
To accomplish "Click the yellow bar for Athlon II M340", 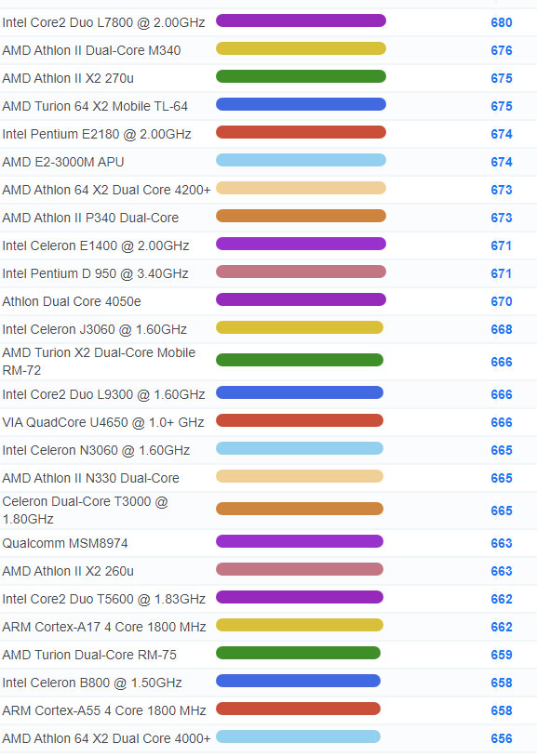I will [x=301, y=48].
